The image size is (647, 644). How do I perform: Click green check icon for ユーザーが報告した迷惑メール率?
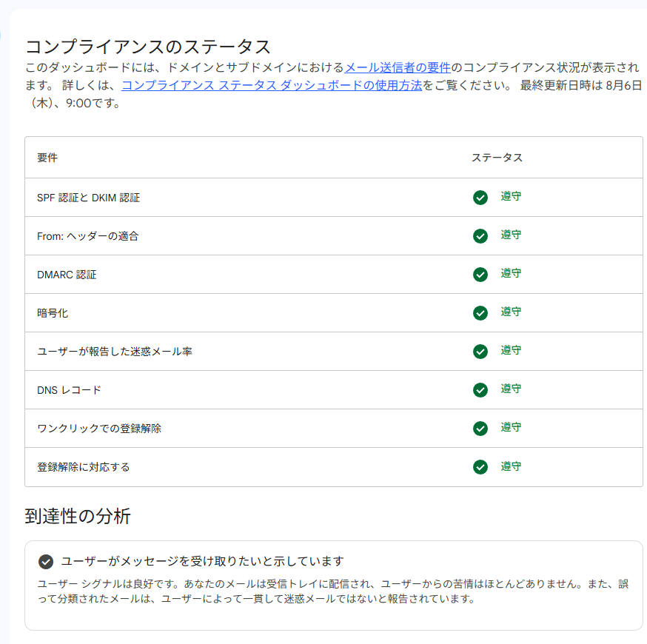point(480,352)
